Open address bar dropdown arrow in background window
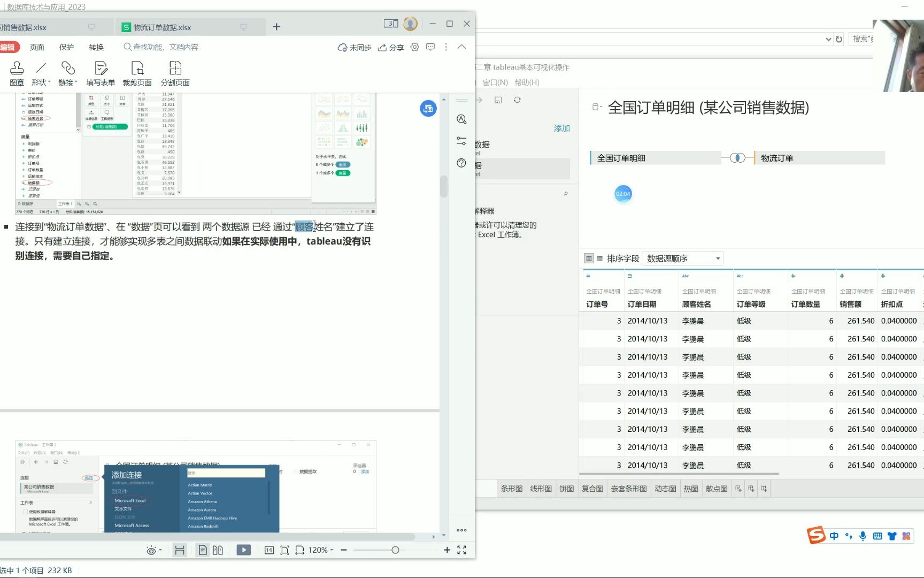Screen dimensions: 924x578 click(x=828, y=39)
